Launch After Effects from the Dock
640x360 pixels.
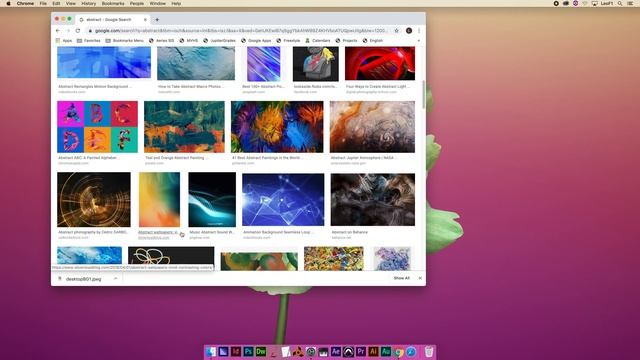[336, 351]
